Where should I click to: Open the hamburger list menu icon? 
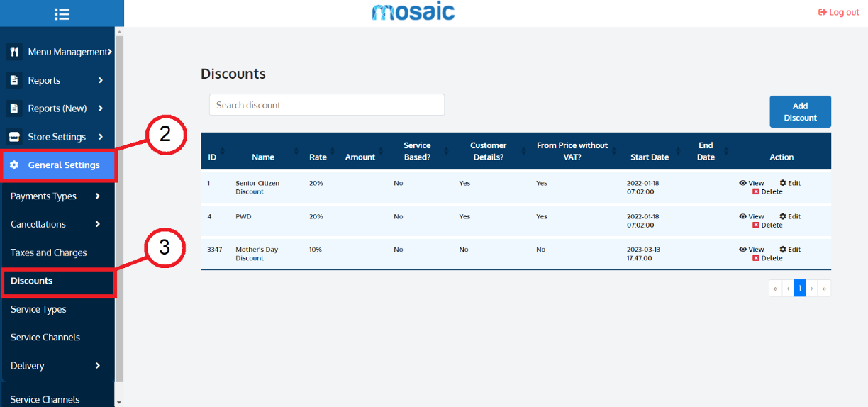(62, 13)
